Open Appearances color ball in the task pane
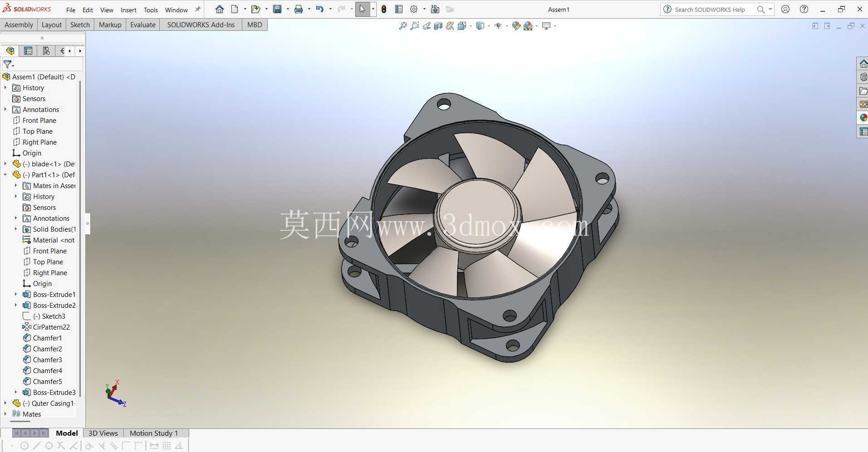The height and width of the screenshot is (452, 868). coord(863,118)
